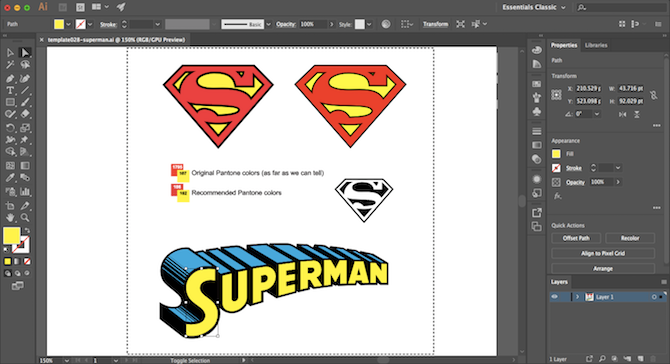Open the fx effects icon in Appearance
The height and width of the screenshot is (364, 670).
coord(557,196)
